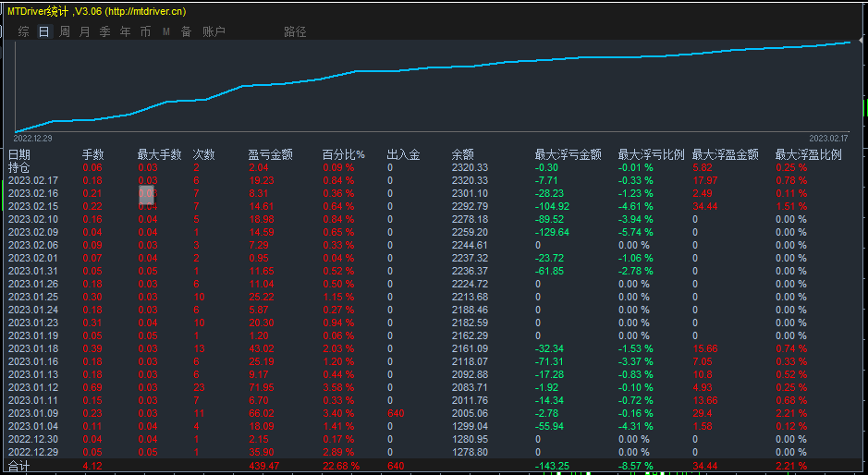Select the 2023.01.25 date row
The width and height of the screenshot is (868, 475).
pos(33,297)
